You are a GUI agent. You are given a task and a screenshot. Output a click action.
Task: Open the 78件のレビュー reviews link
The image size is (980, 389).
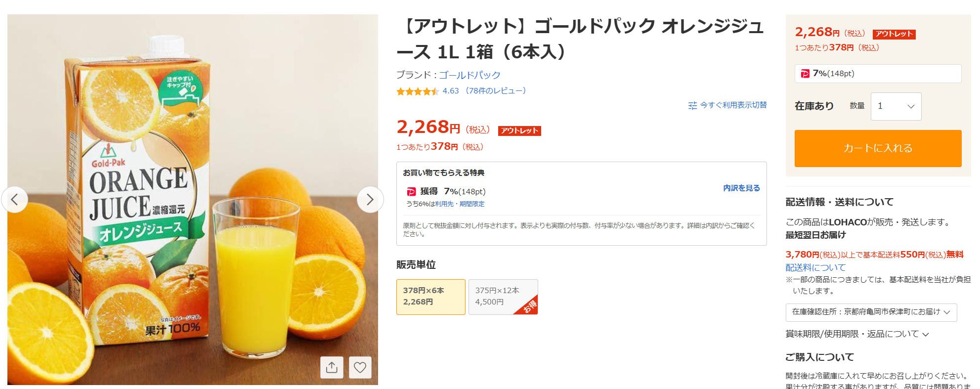(x=496, y=91)
